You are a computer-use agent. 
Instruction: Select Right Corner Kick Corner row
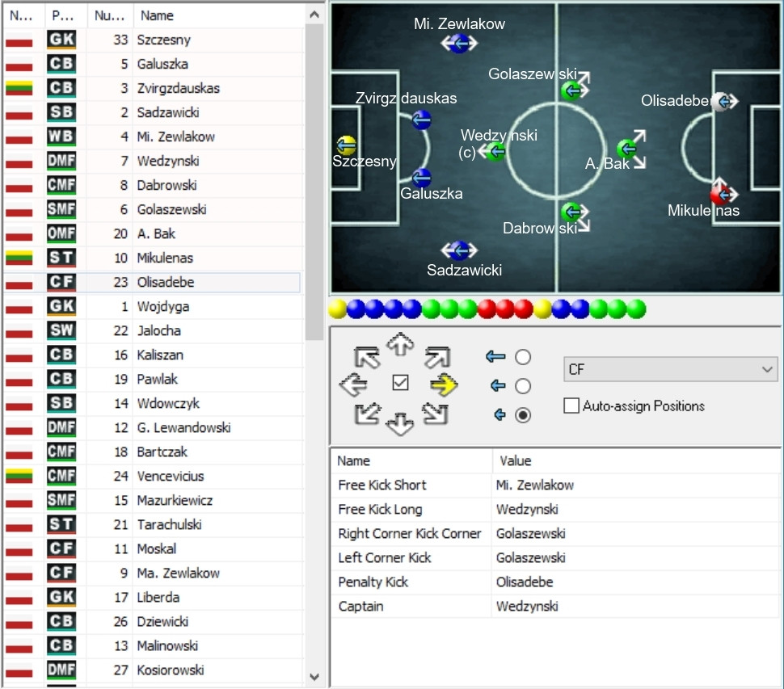555,534
